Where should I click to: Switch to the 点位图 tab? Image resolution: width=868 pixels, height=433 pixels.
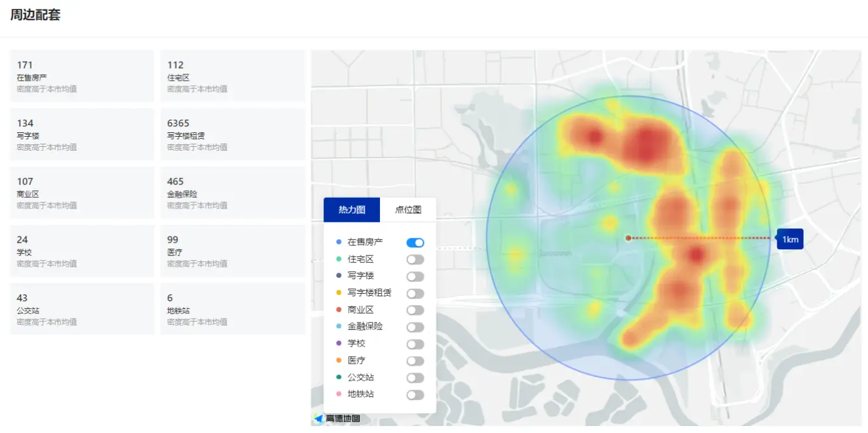pyautogui.click(x=408, y=210)
